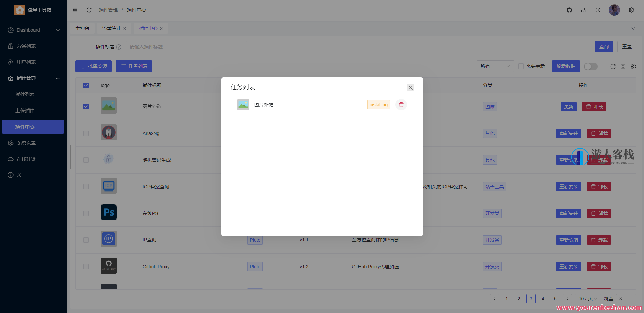644x313 pixels.
Task: Switch to the 流量统计 tab
Action: 111,28
